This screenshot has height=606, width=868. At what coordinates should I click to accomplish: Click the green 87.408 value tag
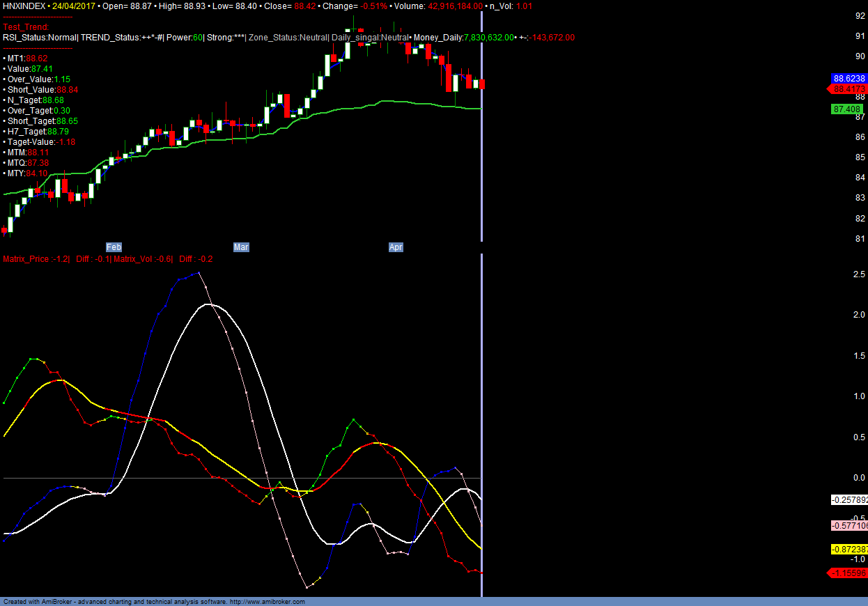pyautogui.click(x=847, y=109)
